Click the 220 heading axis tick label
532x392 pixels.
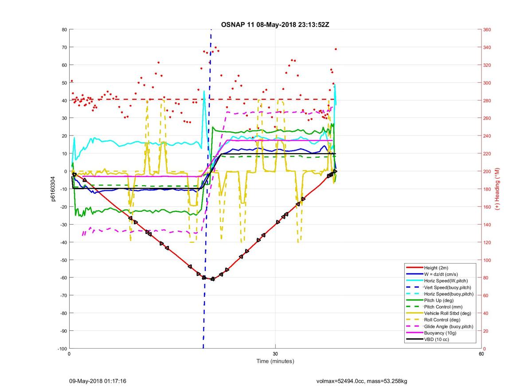pyautogui.click(x=488, y=154)
